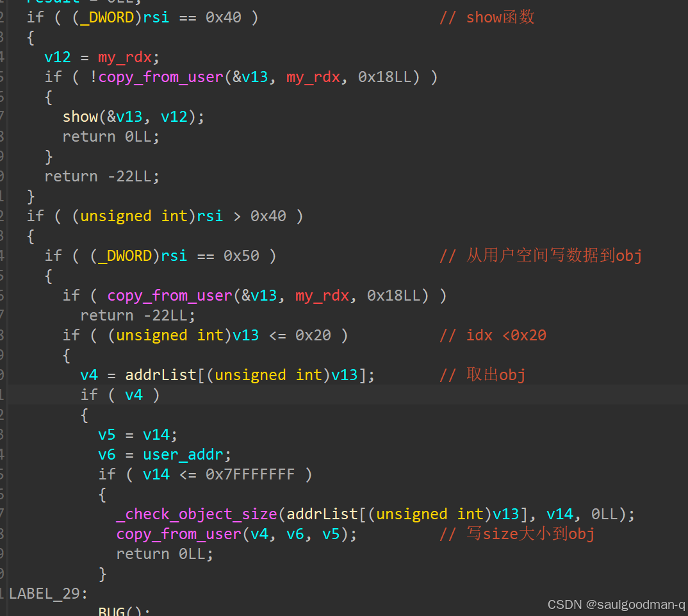Click 'return -22LL;' under the 0x50 copy_from_user check
This screenshot has width=688, height=616.
tap(138, 315)
